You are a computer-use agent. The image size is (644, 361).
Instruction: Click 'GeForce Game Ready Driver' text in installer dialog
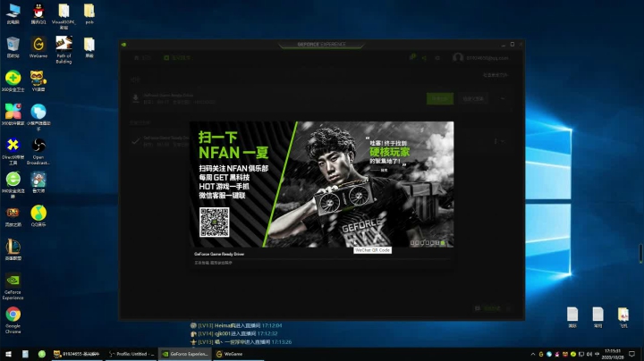219,254
